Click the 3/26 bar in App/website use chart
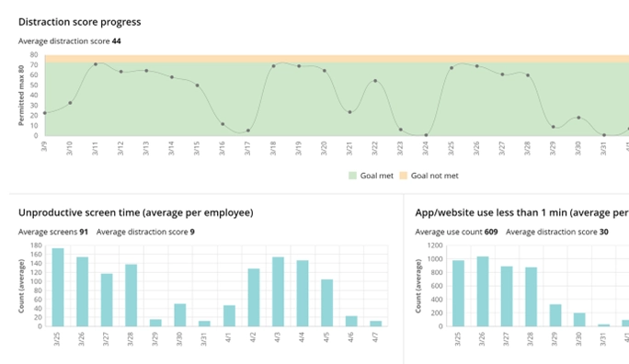Image resolution: width=629 pixels, height=364 pixels. tap(483, 291)
